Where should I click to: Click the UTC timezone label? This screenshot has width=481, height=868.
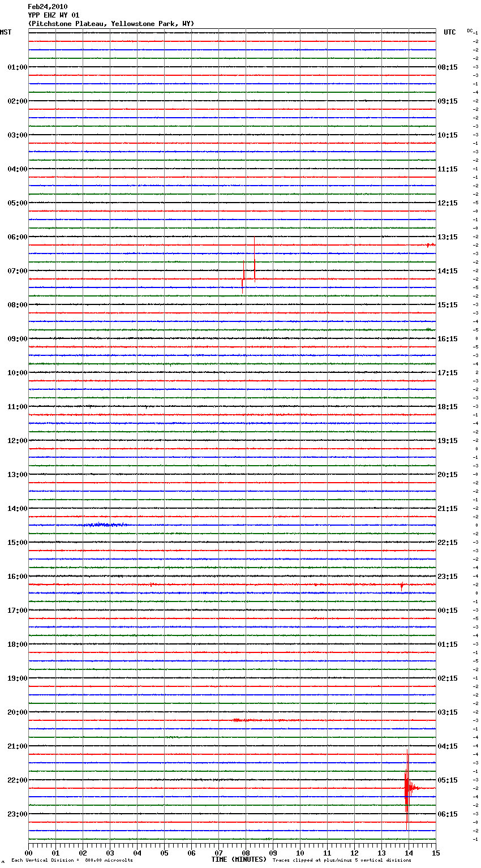pos(449,32)
